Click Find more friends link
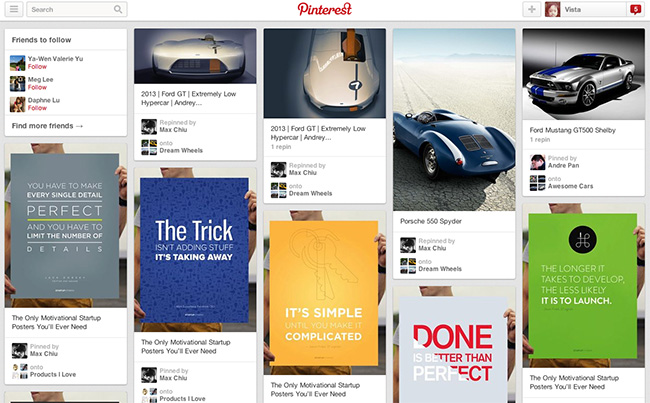This screenshot has width=650, height=403. point(47,126)
